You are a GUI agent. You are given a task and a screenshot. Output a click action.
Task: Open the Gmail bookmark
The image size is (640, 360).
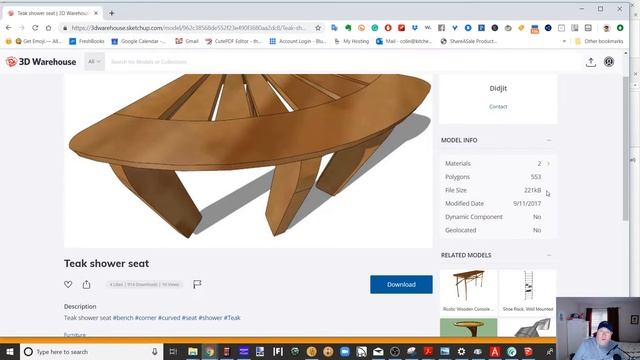pos(187,41)
